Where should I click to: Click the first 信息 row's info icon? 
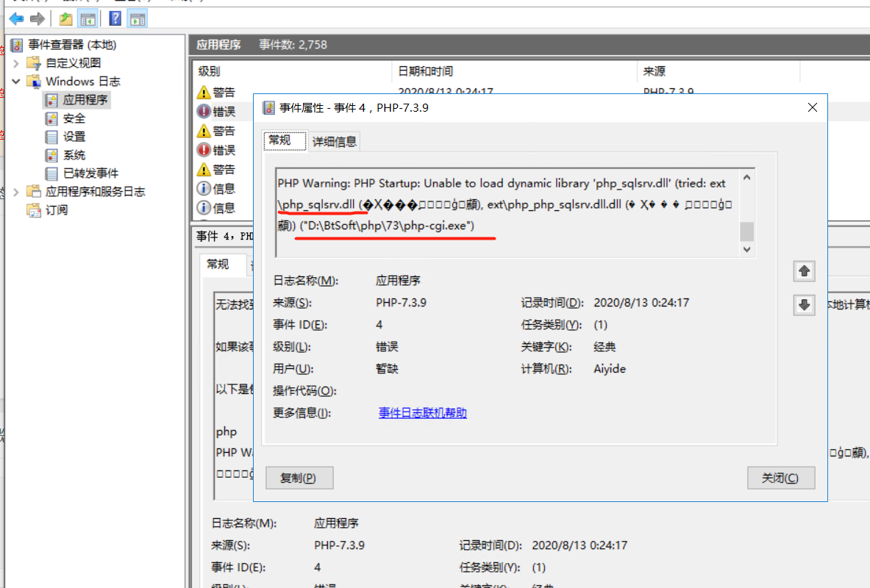[204, 189]
